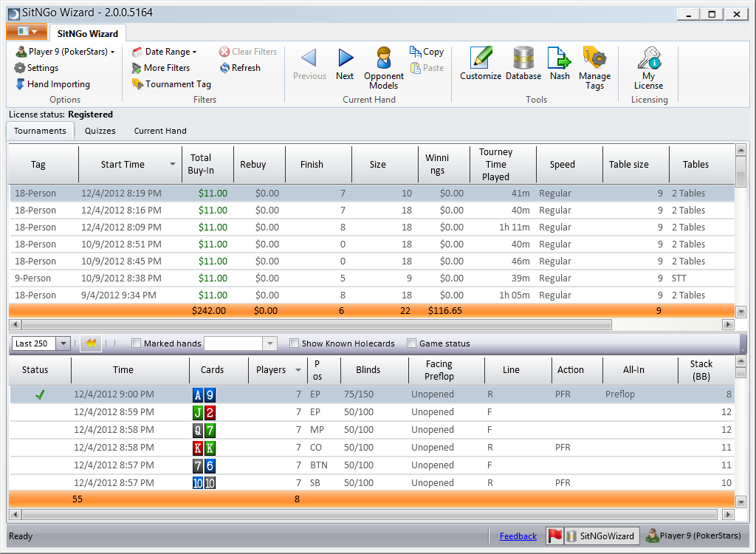Expand the Player 9 (PokerStars) dropdown
This screenshot has height=554, width=756.
(65, 52)
